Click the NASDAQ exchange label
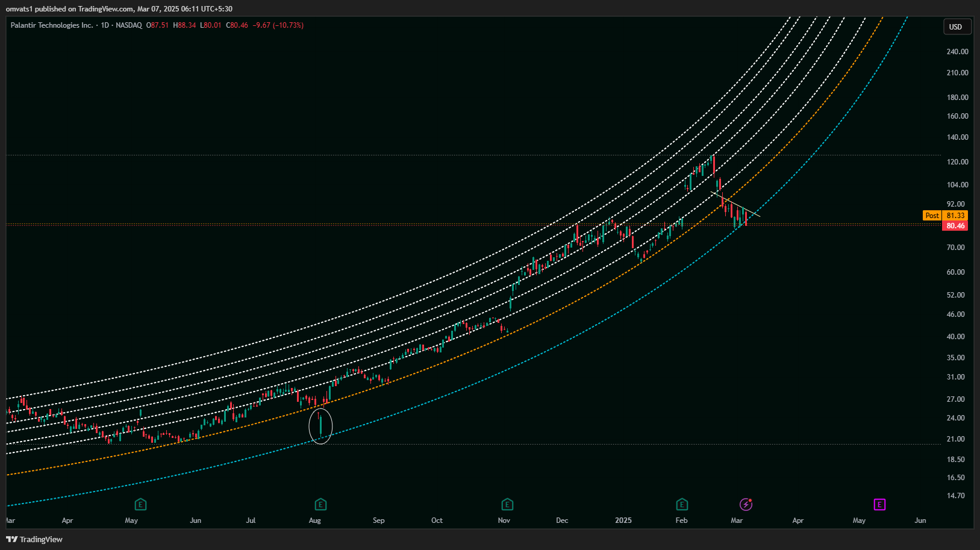The image size is (980, 550). pos(129,25)
